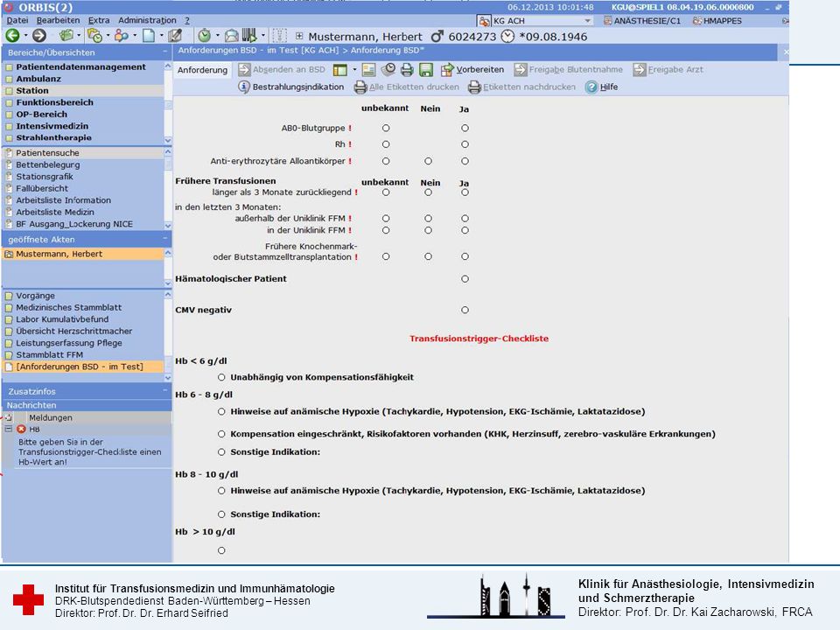Select the radio button under Hb > 10 g/dl
The width and height of the screenshot is (840, 630).
[221, 550]
